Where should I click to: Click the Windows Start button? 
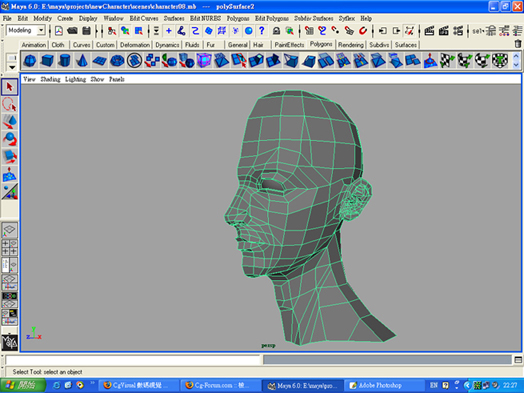[23, 385]
